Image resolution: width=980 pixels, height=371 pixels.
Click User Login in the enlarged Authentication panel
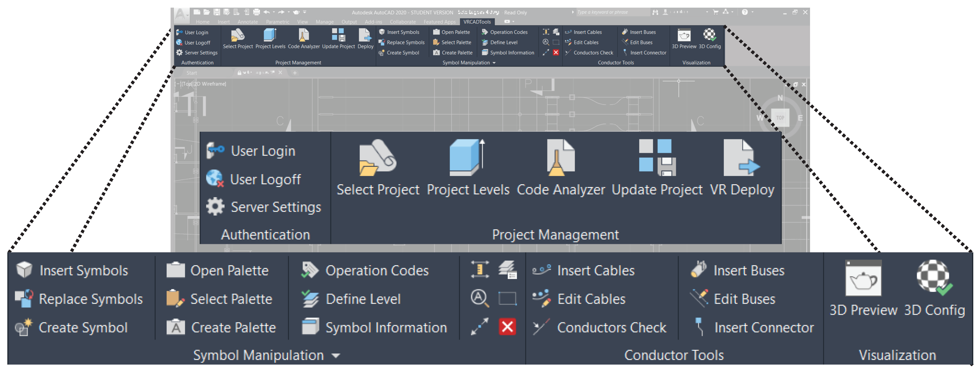click(263, 151)
